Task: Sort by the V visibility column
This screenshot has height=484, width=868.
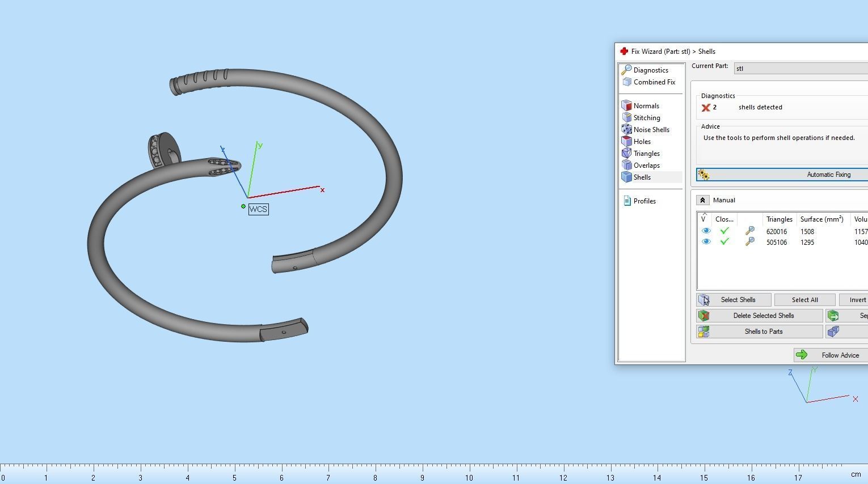Action: (704, 219)
